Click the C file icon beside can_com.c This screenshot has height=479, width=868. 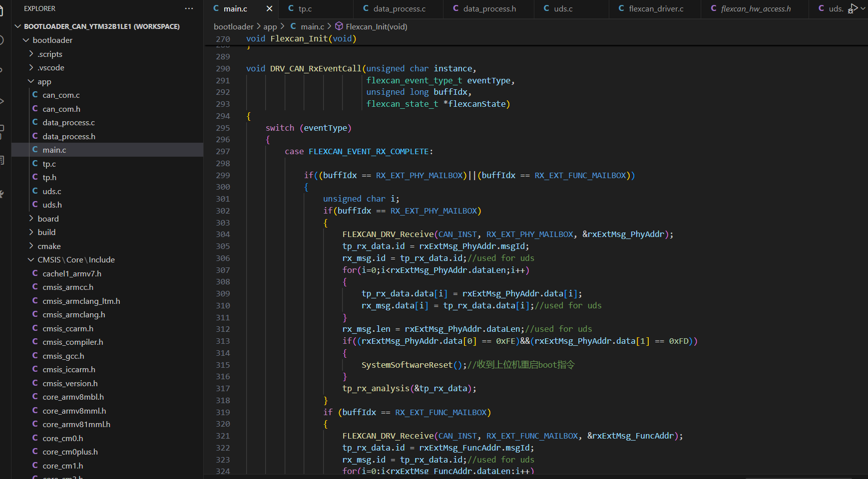click(35, 95)
